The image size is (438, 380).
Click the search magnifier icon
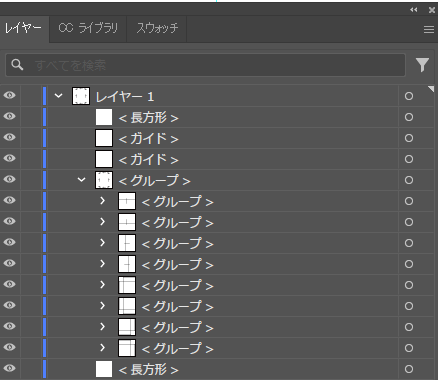tap(17, 65)
